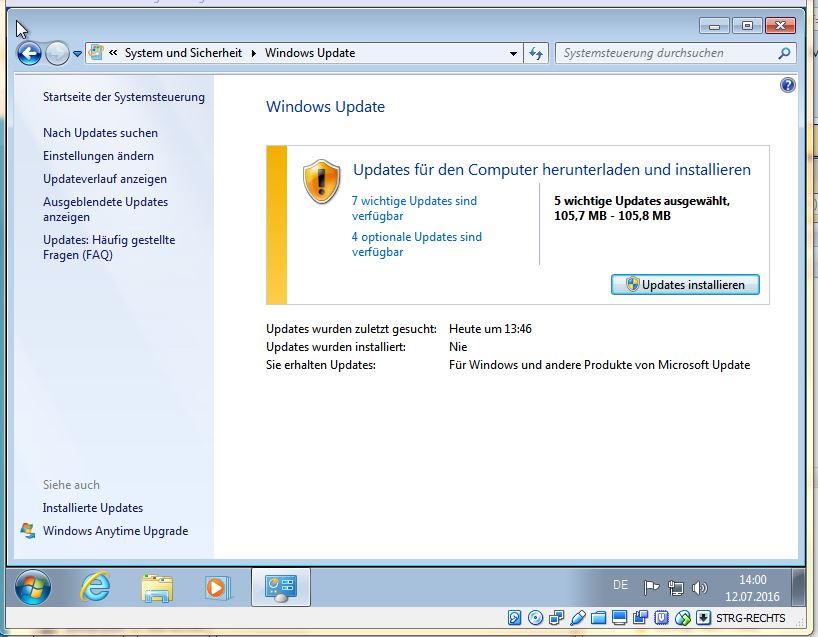Viewport: 818px width, 637px height.
Task: Click VirtualBox optical disc status icon
Action: (x=535, y=618)
